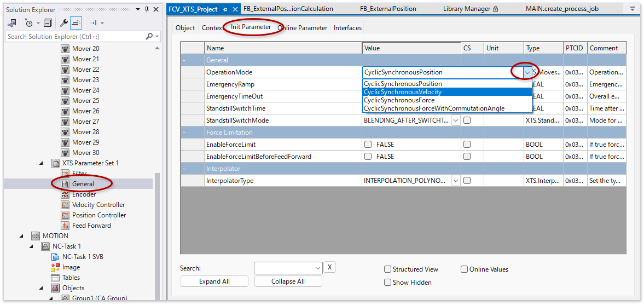Collapse the XTS Parameter Set 1 tree node
644x305 pixels.
(x=41, y=163)
